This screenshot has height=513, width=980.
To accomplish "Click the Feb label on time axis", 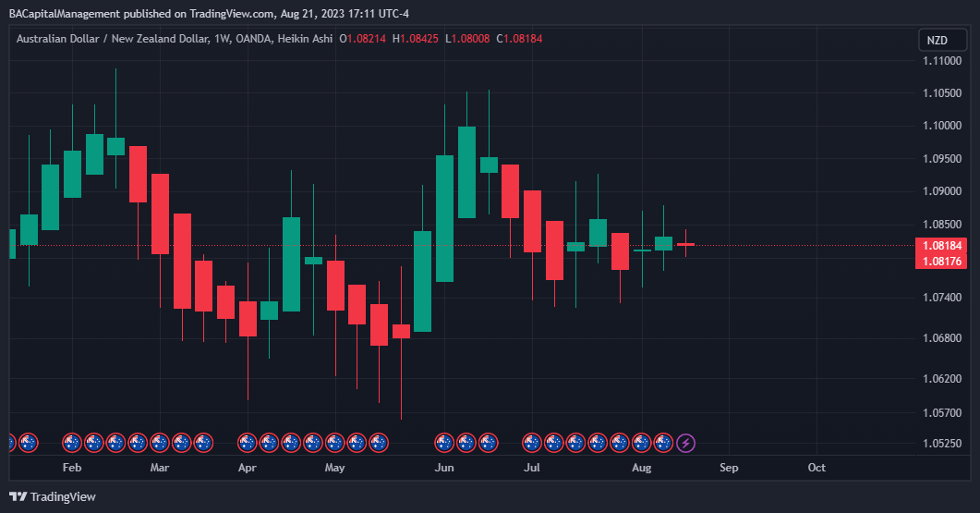I will 72,468.
